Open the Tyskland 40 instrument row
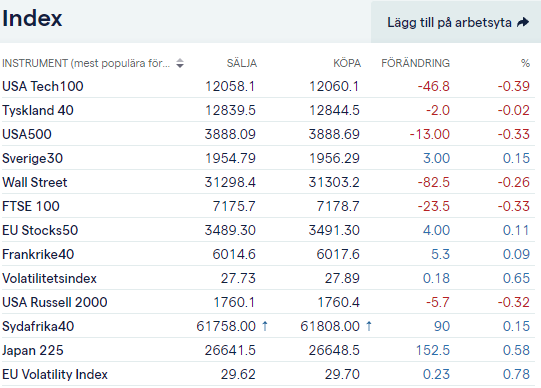This screenshot has height=388, width=541. (268, 110)
